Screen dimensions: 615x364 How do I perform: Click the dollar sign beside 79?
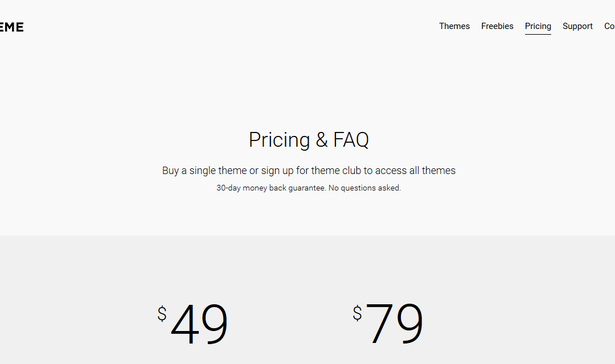[x=357, y=313]
